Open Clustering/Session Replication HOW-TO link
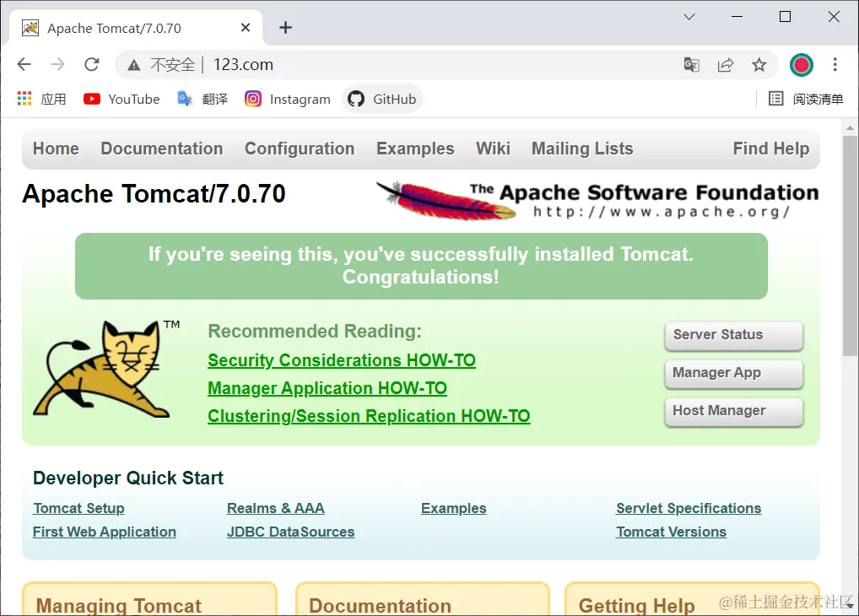The height and width of the screenshot is (616, 859). tap(369, 417)
